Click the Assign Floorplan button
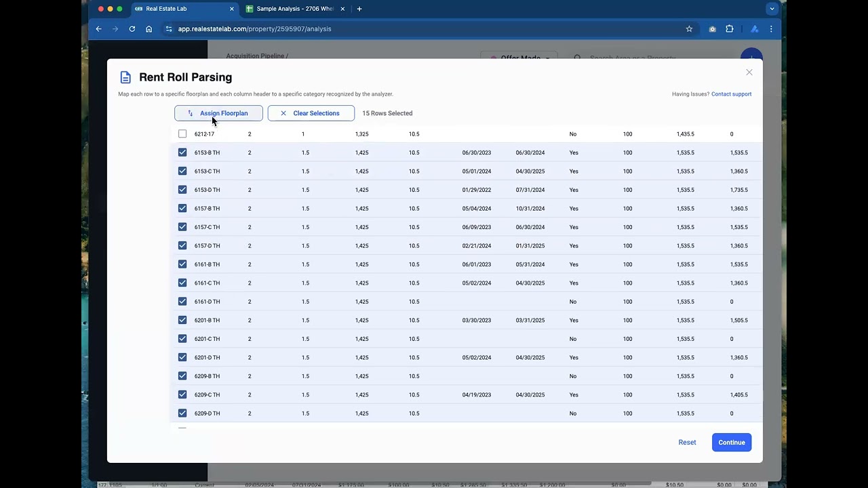Viewport: 868px width, 488px height. [218, 113]
